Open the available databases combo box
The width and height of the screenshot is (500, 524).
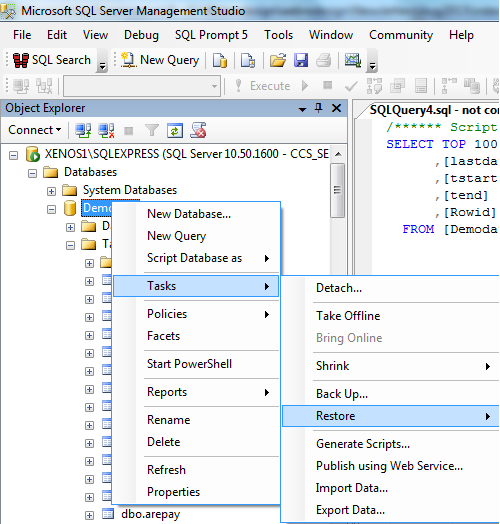[142, 86]
